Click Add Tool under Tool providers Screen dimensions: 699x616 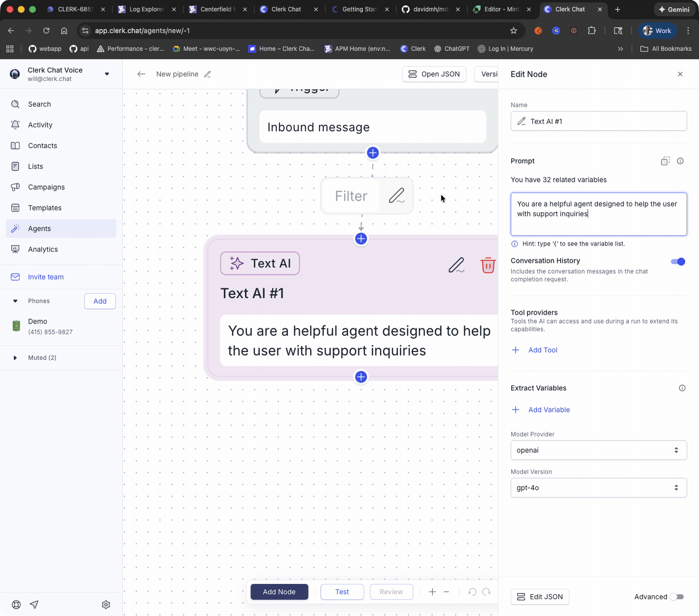pos(535,350)
